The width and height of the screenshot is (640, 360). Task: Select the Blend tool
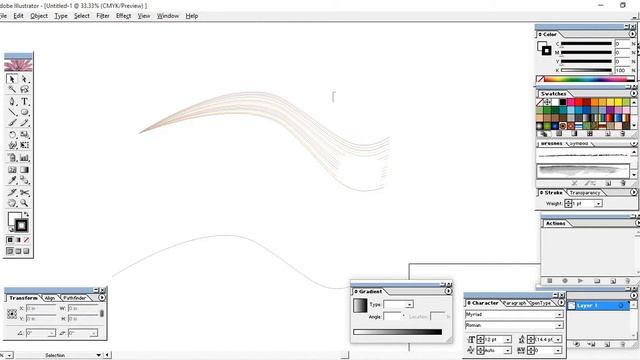point(24,180)
